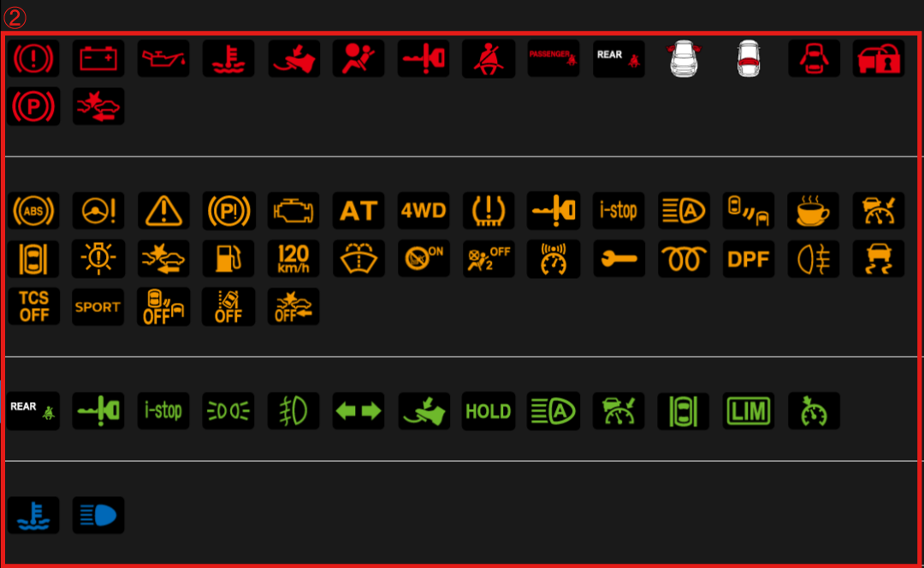Click the green turn signal arrows icon

point(358,411)
